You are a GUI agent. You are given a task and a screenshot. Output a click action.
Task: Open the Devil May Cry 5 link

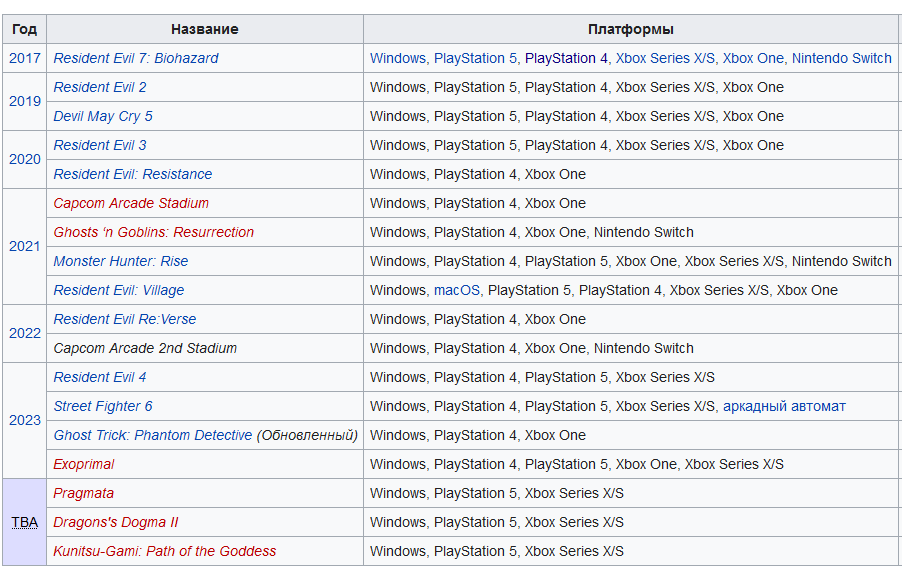[x=103, y=116]
